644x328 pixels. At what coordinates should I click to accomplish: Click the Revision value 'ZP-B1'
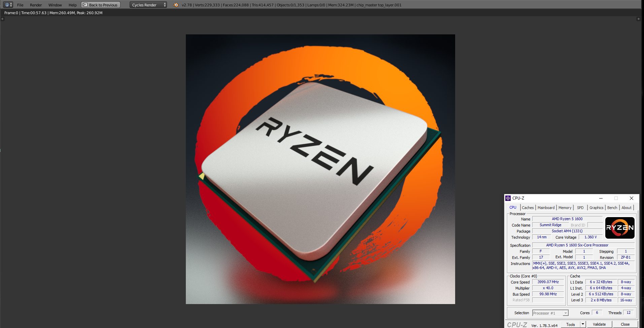pyautogui.click(x=626, y=258)
